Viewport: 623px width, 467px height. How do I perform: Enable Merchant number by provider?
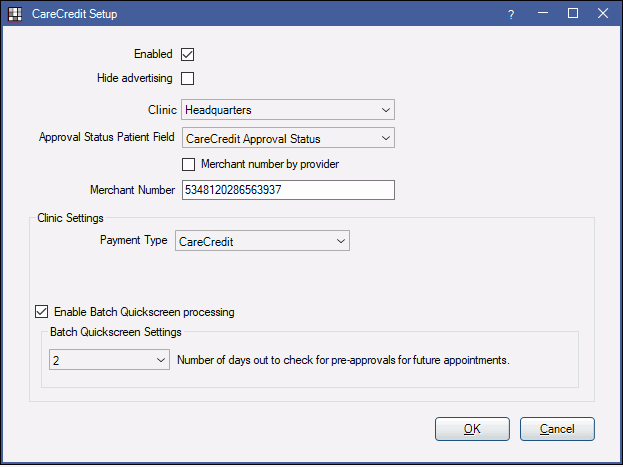click(188, 164)
